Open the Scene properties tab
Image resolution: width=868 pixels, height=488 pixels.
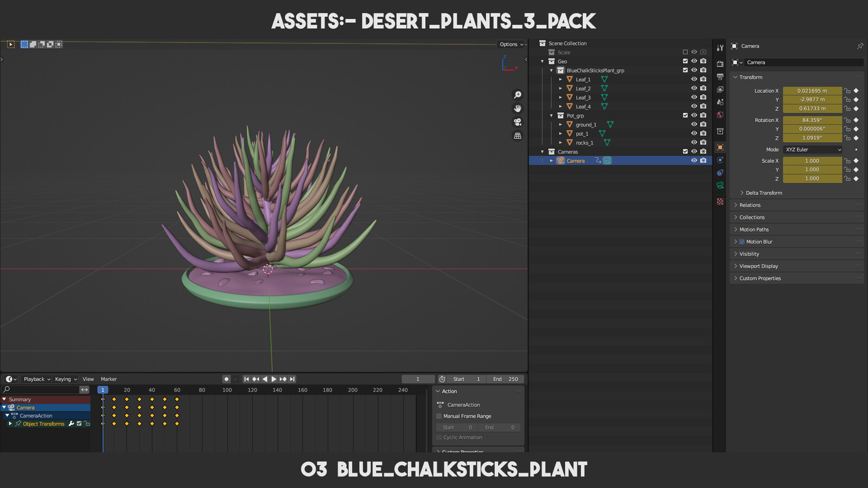[x=720, y=102]
